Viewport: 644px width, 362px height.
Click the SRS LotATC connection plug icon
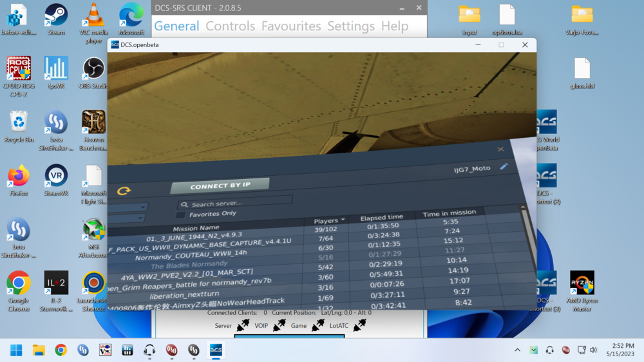(359, 325)
